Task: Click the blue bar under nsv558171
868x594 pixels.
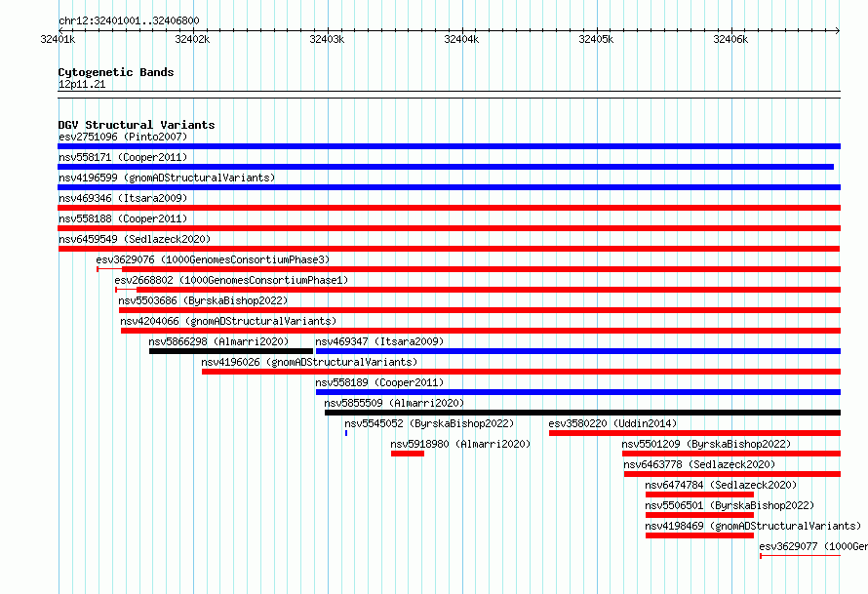Action: click(446, 167)
